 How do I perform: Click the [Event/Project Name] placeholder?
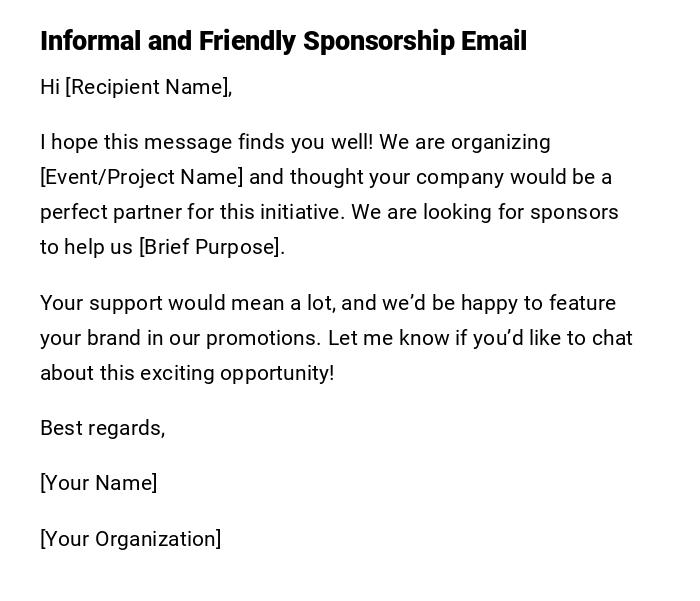[141, 177]
